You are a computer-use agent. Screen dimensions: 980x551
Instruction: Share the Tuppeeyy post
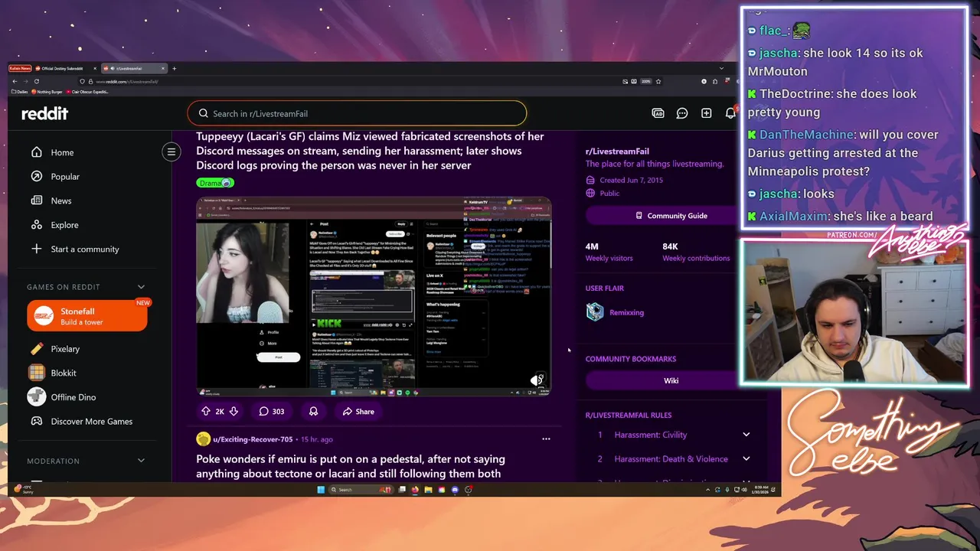358,411
